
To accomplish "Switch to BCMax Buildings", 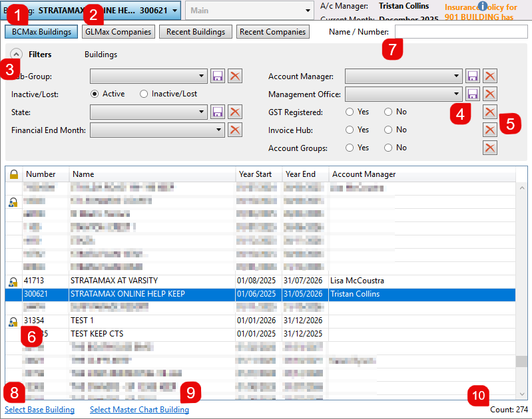I will [x=41, y=32].
